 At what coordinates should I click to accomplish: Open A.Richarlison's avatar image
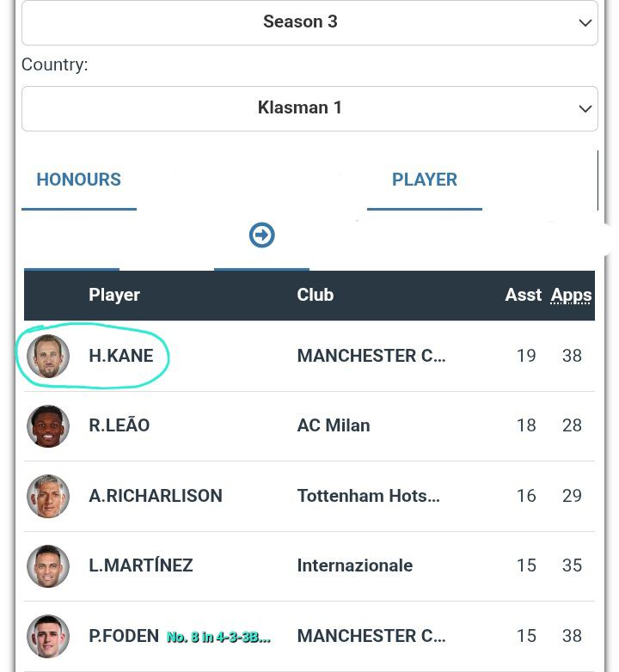tap(48, 496)
